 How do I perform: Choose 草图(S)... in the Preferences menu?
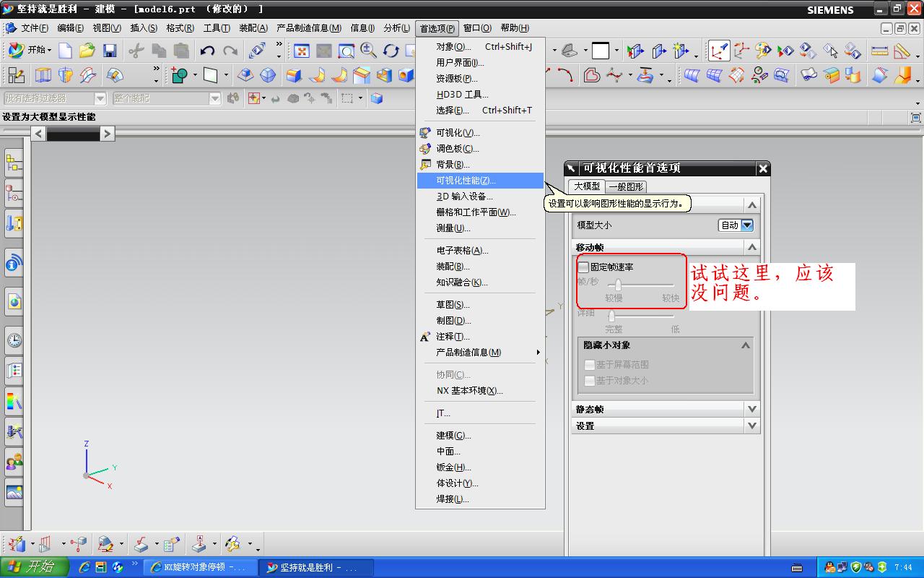(480, 305)
